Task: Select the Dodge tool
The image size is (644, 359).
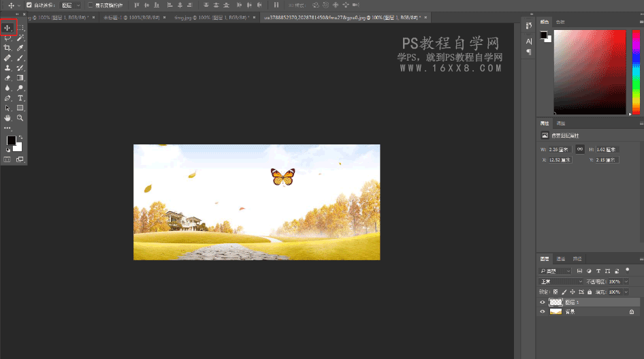Action: [x=20, y=88]
